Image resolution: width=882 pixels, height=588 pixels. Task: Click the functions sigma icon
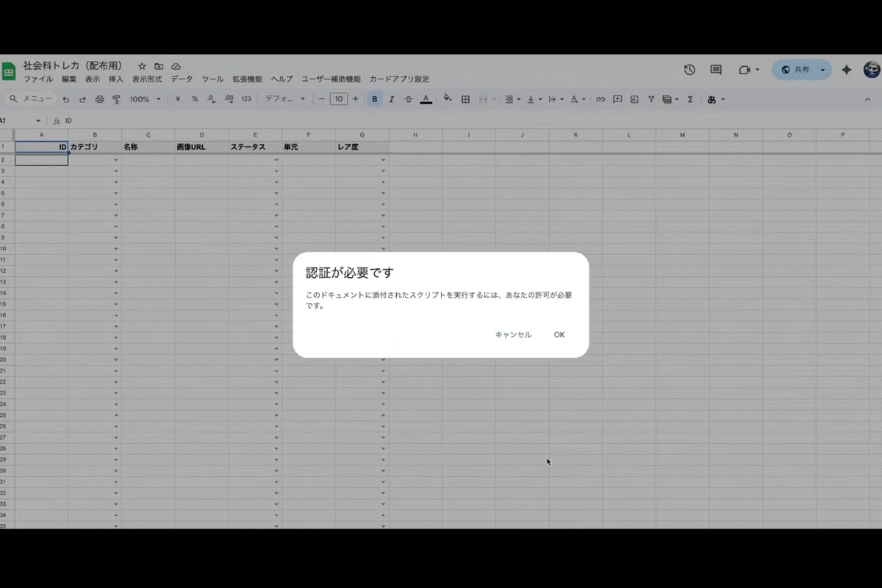(690, 99)
